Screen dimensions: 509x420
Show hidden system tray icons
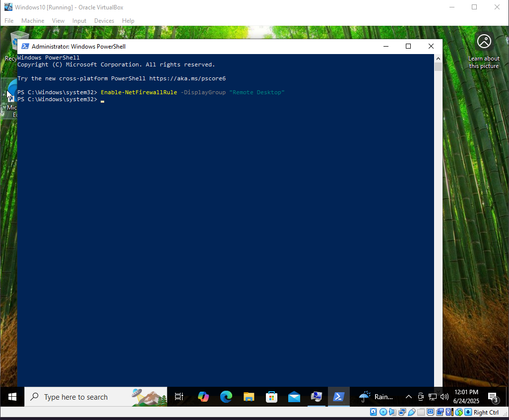[x=409, y=397]
